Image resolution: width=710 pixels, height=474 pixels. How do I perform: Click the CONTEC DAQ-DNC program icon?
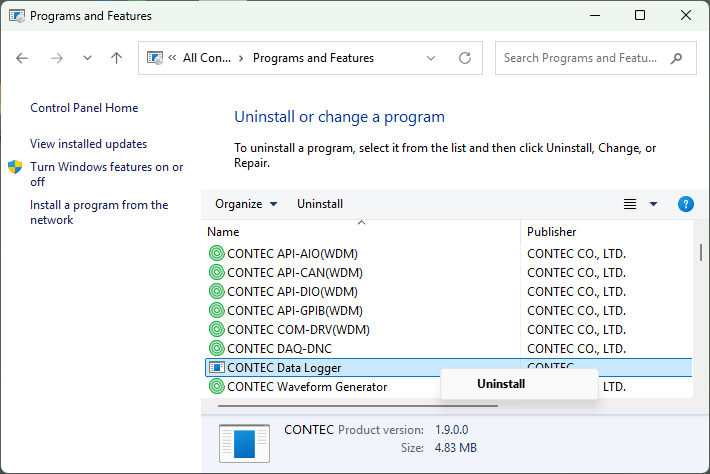[x=216, y=348]
